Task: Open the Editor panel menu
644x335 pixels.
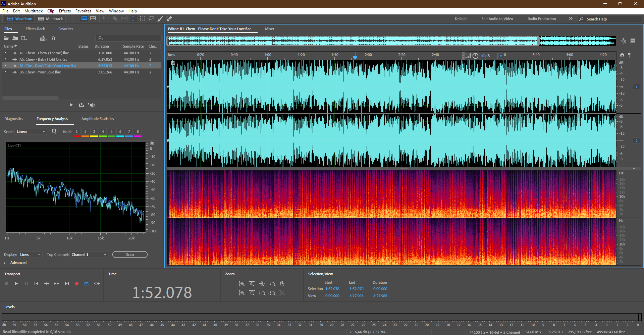Action: (x=256, y=29)
